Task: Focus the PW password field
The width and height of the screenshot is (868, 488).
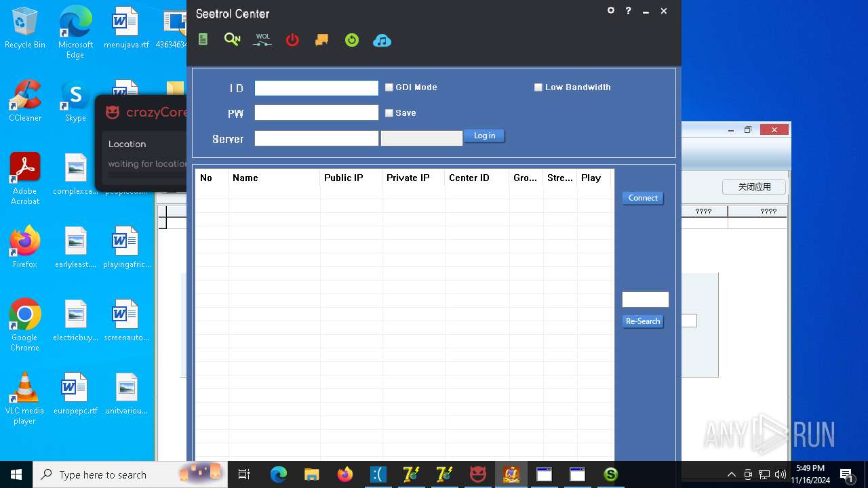Action: [317, 113]
